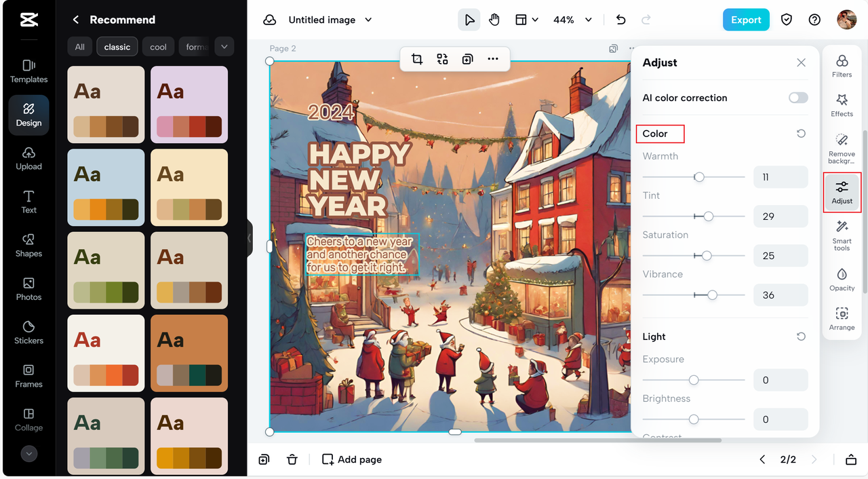The height and width of the screenshot is (479, 868).
Task: Open the Adjust tool panel
Action: click(x=842, y=193)
